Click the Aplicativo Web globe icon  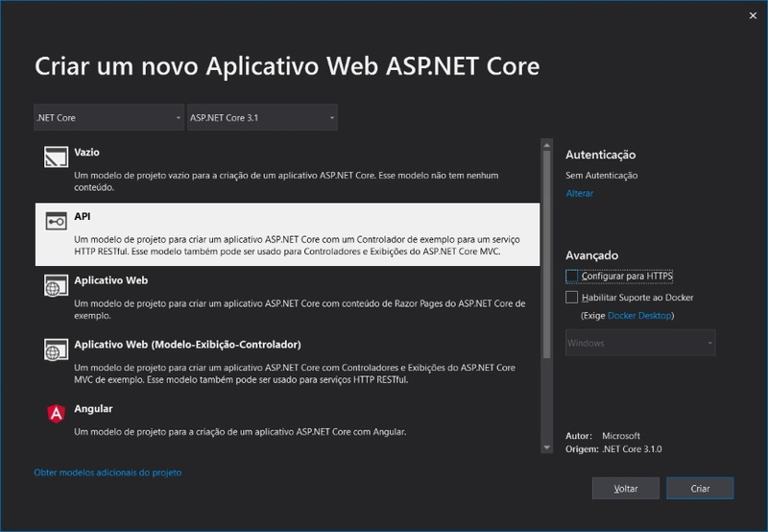(56, 286)
